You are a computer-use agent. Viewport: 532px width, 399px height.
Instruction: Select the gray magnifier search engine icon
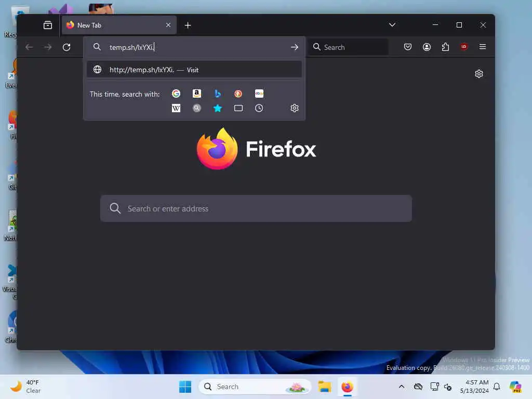pyautogui.click(x=197, y=108)
